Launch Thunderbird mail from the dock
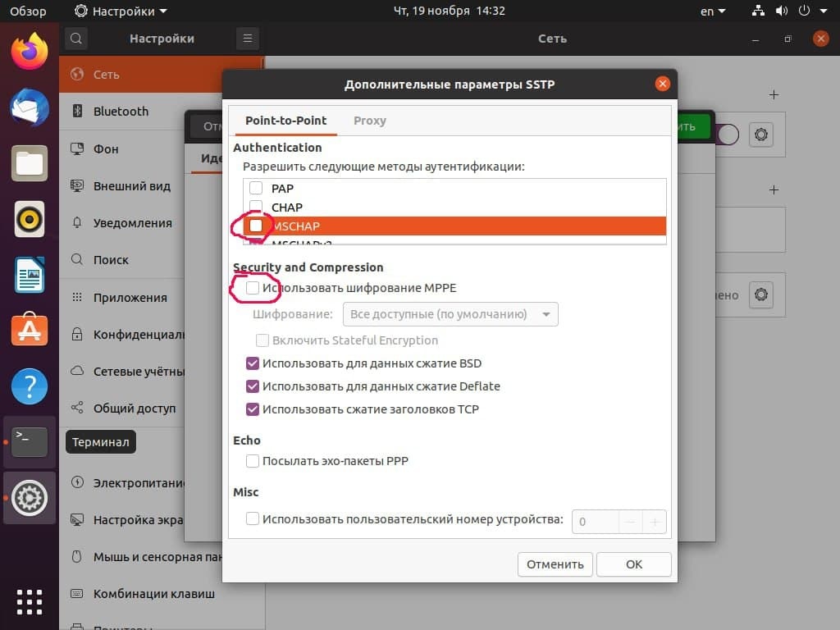Image resolution: width=840 pixels, height=630 pixels. [30, 107]
